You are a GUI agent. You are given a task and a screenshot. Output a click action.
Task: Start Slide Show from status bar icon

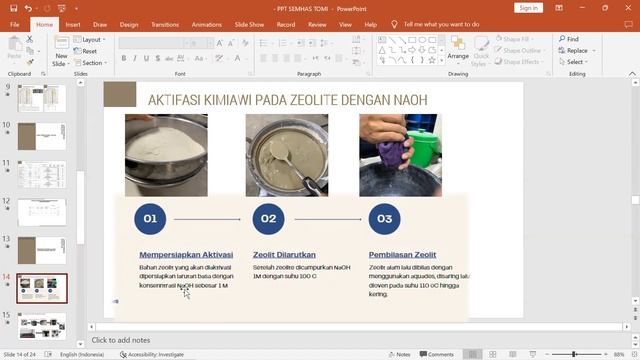click(533, 354)
